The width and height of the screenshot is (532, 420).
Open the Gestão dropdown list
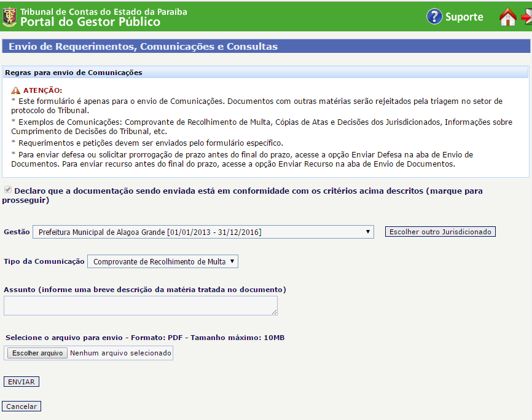tap(203, 232)
